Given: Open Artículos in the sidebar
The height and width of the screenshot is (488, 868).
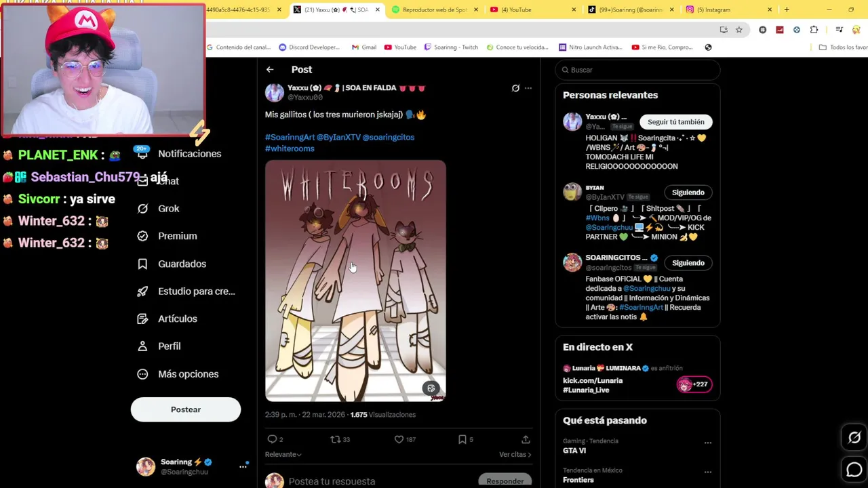Looking at the screenshot, I should coord(167,319).
